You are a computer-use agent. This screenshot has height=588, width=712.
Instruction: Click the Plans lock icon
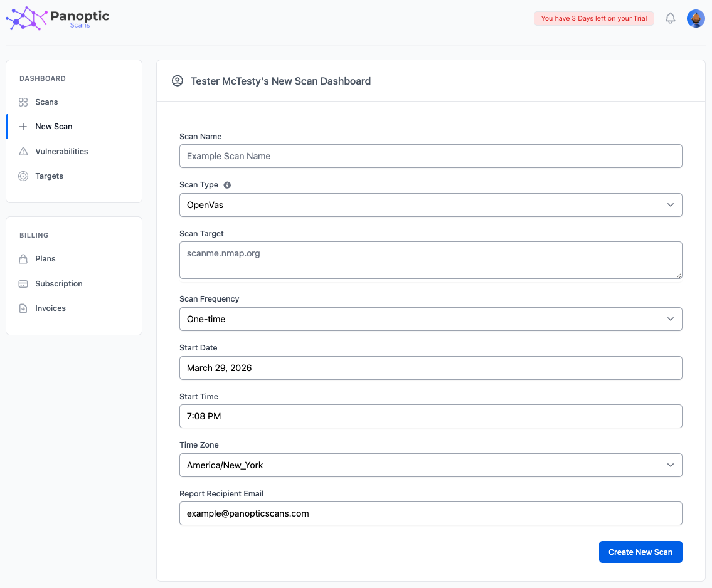(x=23, y=258)
